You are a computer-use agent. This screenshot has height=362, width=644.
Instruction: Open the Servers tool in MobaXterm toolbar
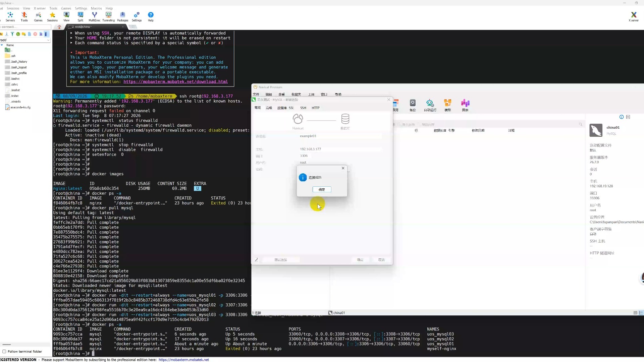click(x=10, y=16)
